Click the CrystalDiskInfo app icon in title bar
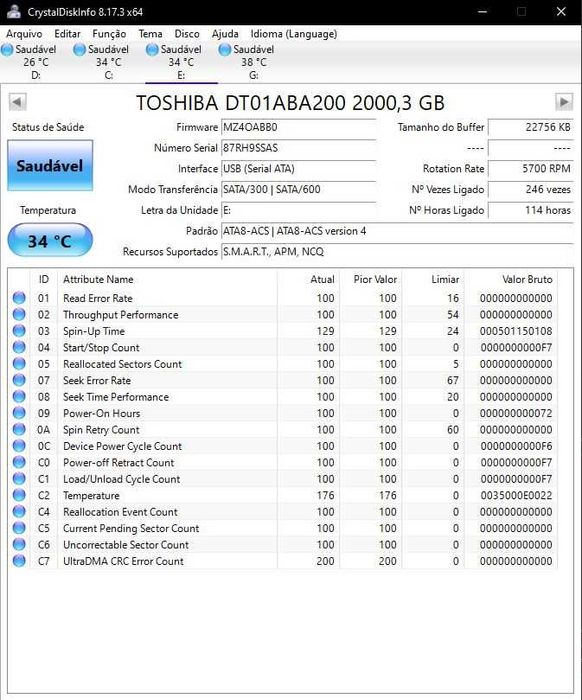This screenshot has height=700, width=582. (x=14, y=12)
